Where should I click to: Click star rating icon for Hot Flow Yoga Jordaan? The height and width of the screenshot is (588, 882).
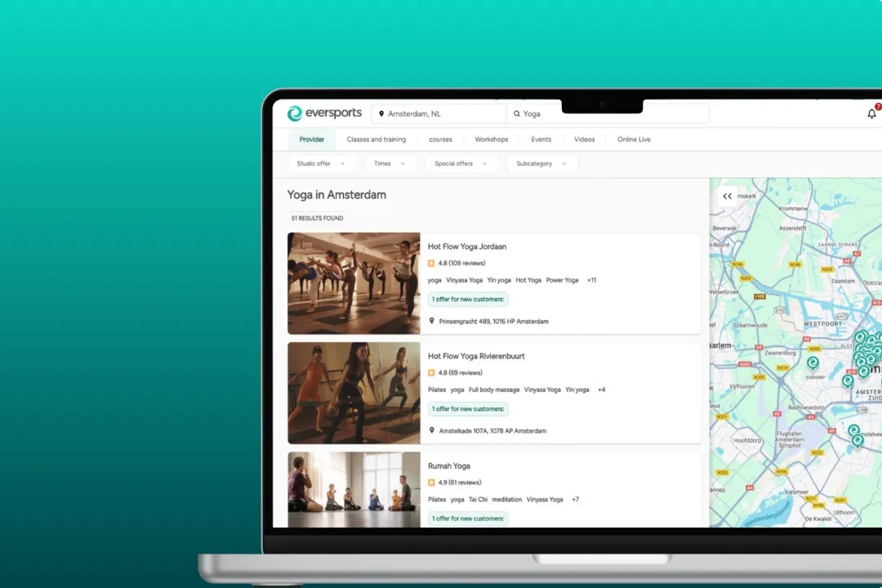[x=431, y=263]
